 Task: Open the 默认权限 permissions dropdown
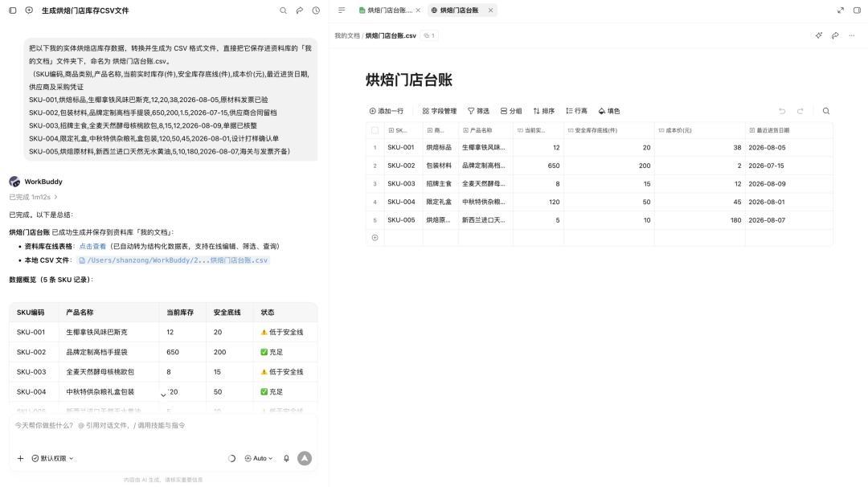[x=52, y=458]
